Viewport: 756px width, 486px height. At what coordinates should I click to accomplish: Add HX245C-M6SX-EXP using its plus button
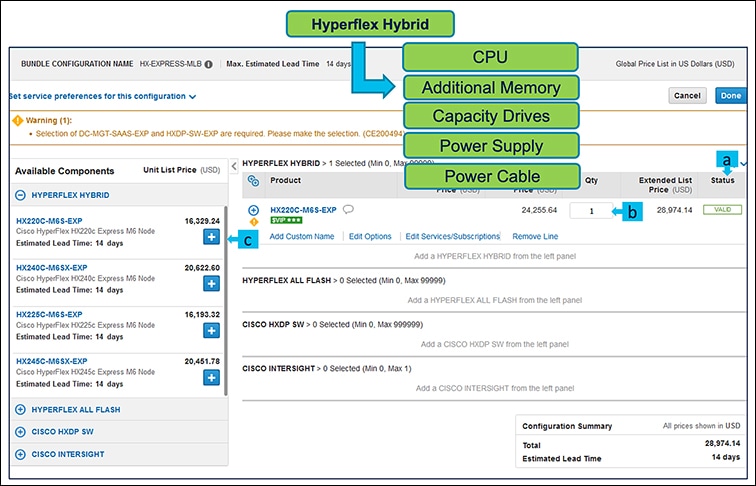[211, 377]
